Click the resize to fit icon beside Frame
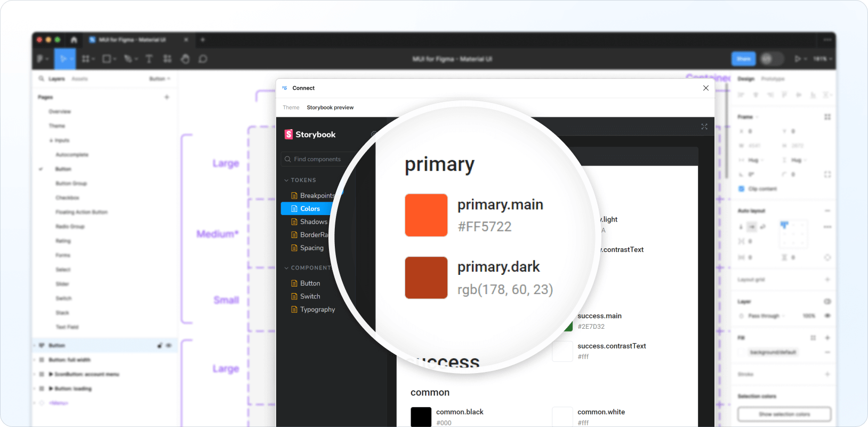The width and height of the screenshot is (868, 427). point(827,117)
